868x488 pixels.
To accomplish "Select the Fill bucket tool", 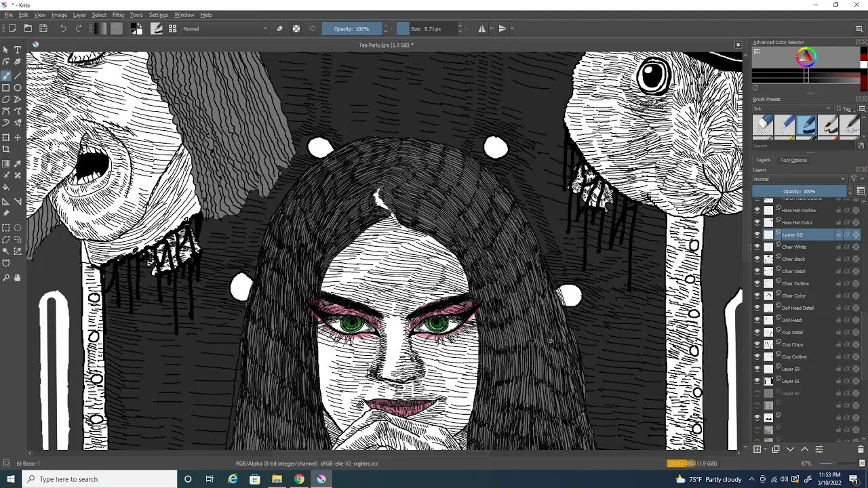I will click(x=6, y=188).
